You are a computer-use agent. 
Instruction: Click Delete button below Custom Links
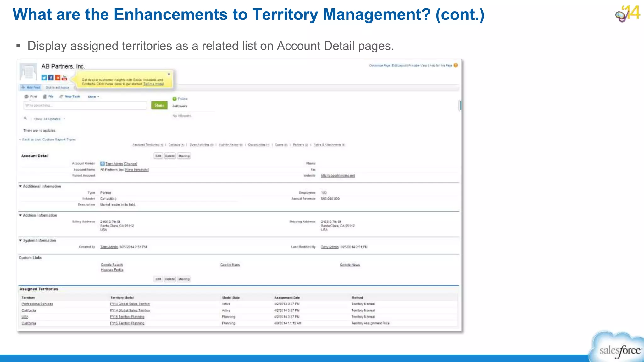click(170, 279)
